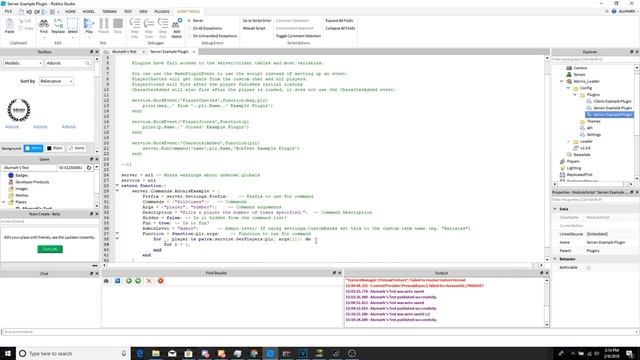Click the taskbar search box
This screenshot has height=360, width=640.
click(x=73, y=353)
